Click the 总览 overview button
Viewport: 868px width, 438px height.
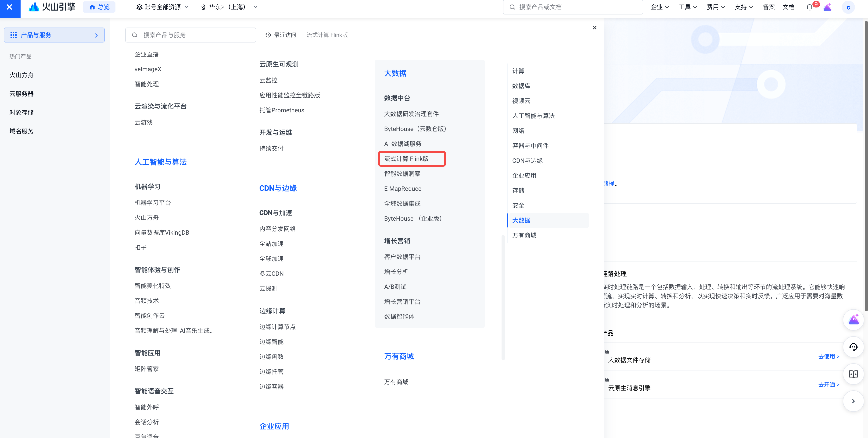click(99, 7)
